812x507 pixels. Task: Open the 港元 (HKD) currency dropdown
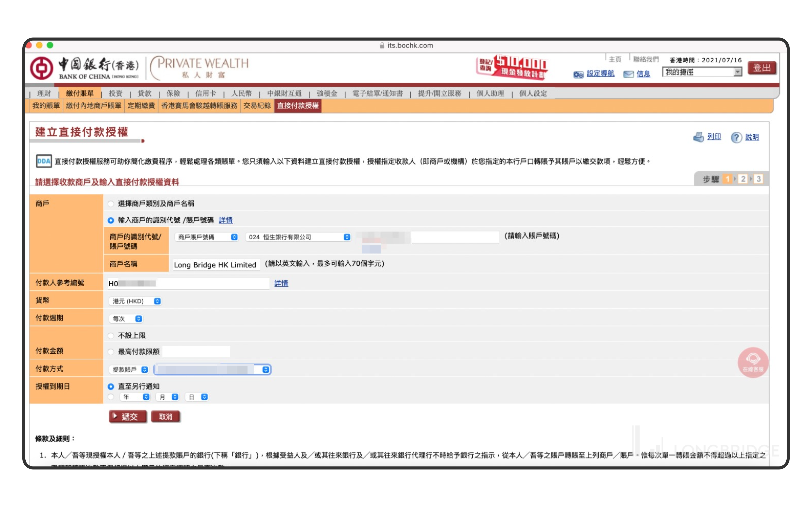pyautogui.click(x=135, y=301)
